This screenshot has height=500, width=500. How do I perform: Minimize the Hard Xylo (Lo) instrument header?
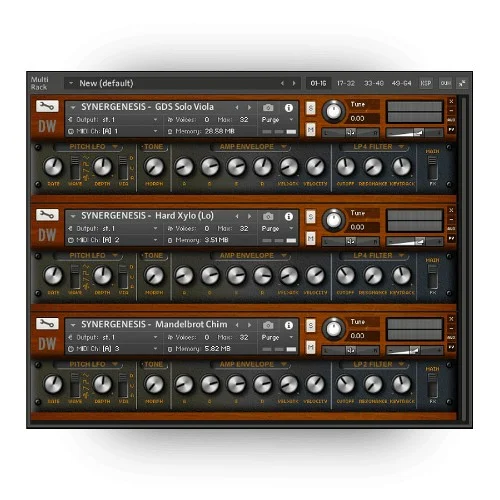451,219
